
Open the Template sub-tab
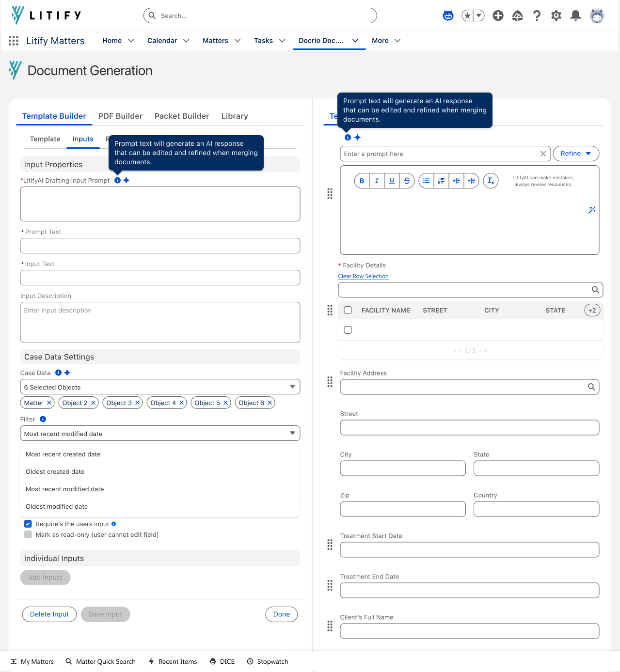point(45,139)
